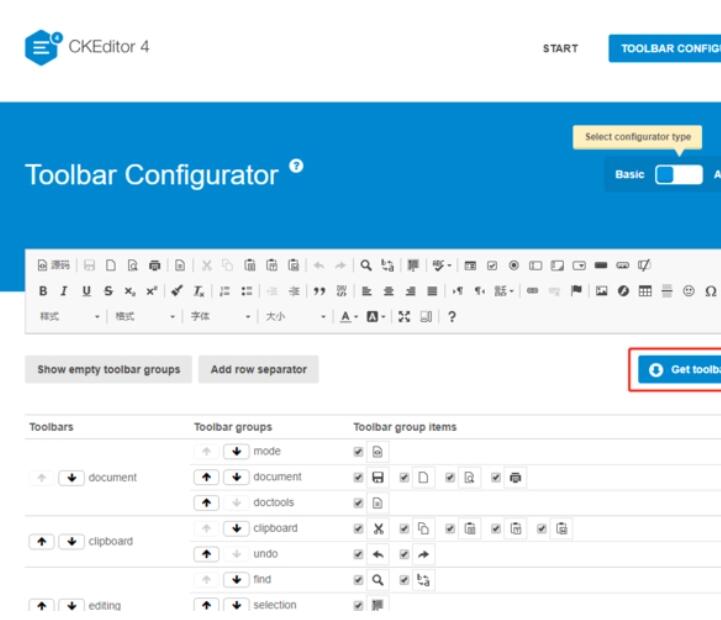
Task: Move mode group down
Action: coord(236,452)
